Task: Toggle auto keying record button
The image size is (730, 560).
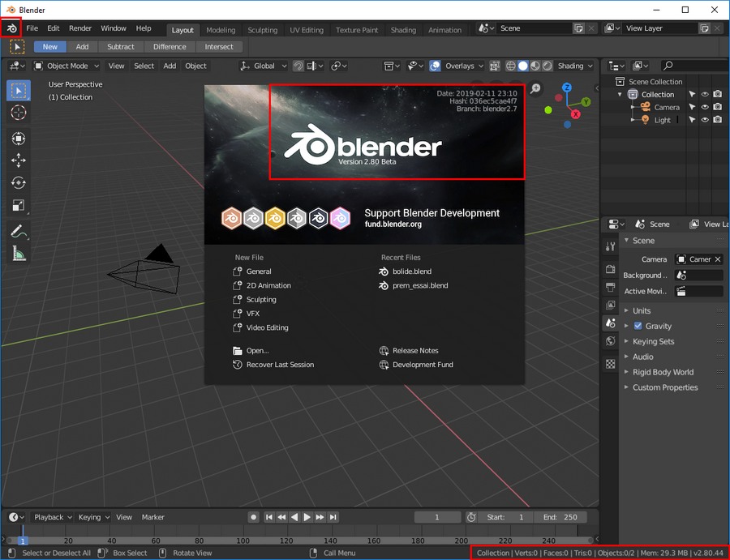Action: pyautogui.click(x=253, y=517)
